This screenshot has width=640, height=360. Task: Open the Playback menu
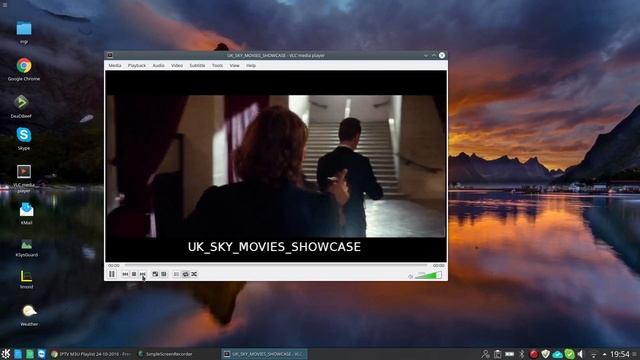[x=137, y=65]
